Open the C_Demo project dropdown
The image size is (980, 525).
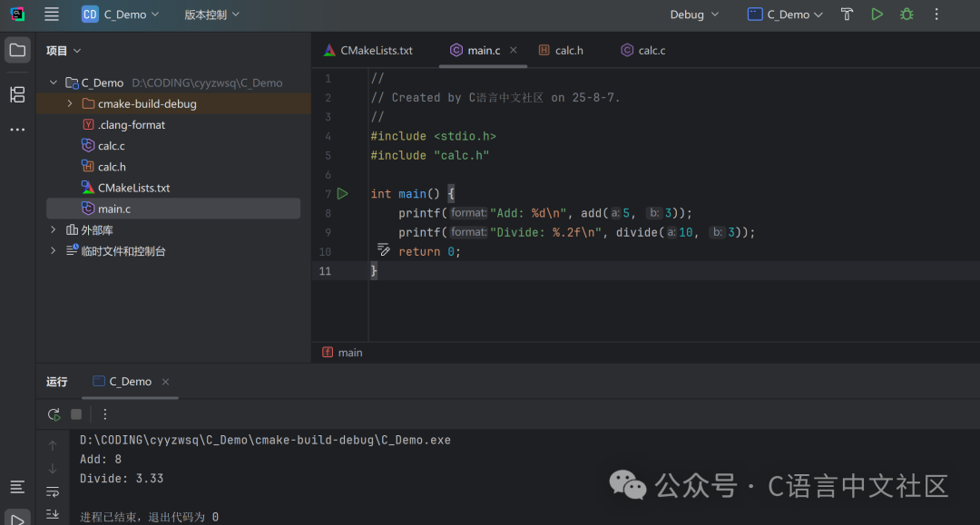pyautogui.click(x=120, y=15)
